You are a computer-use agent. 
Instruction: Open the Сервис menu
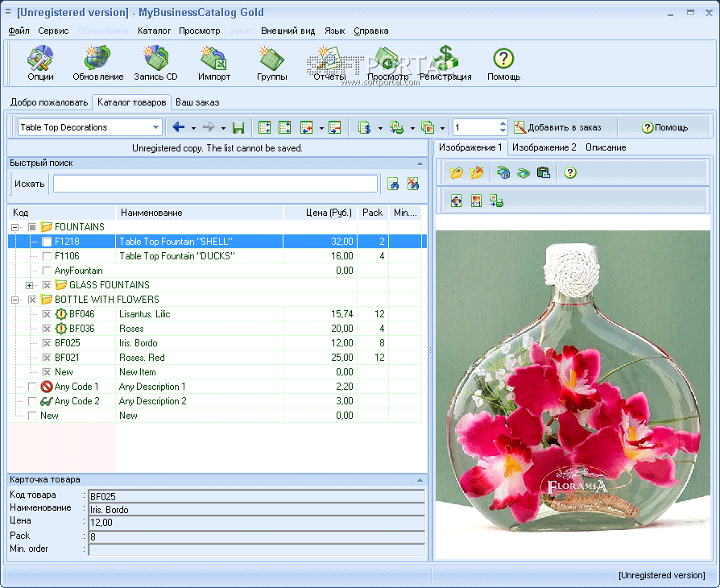coord(53,31)
